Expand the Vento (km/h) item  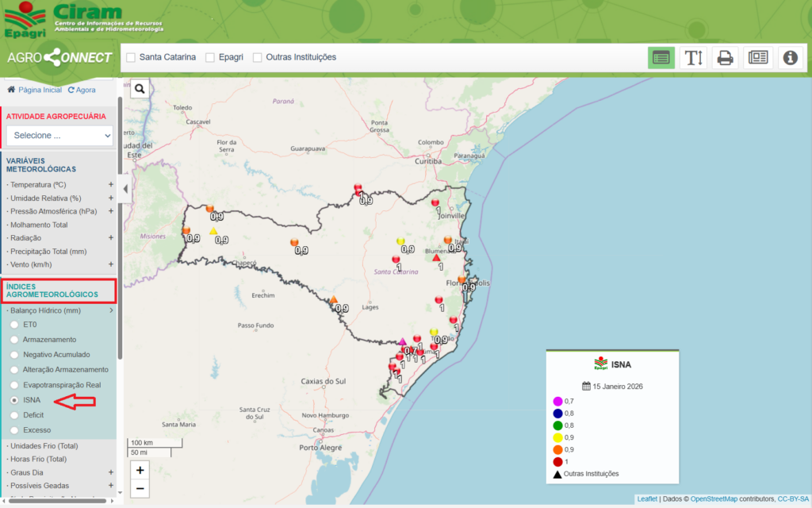[111, 264]
